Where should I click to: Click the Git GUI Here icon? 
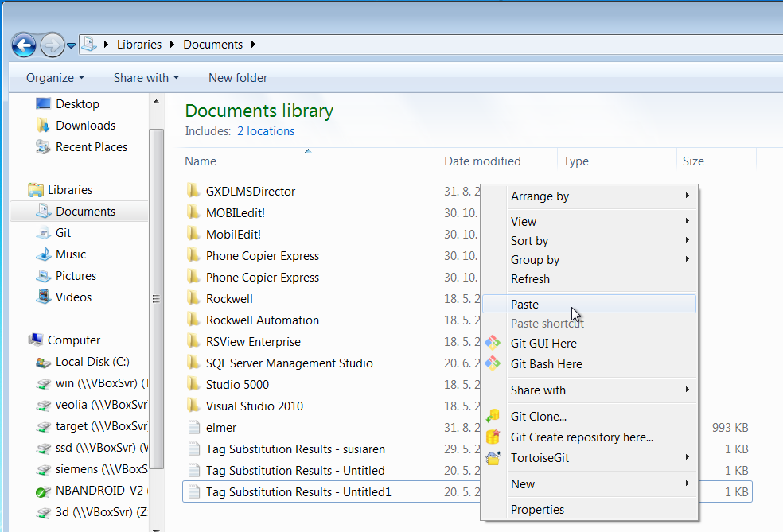click(493, 344)
